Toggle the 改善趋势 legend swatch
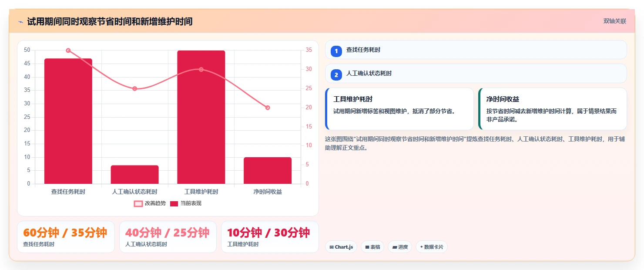 coord(138,203)
